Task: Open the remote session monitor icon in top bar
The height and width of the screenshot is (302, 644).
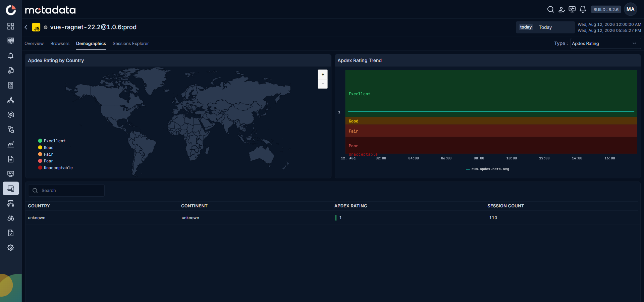Action: pyautogui.click(x=572, y=9)
